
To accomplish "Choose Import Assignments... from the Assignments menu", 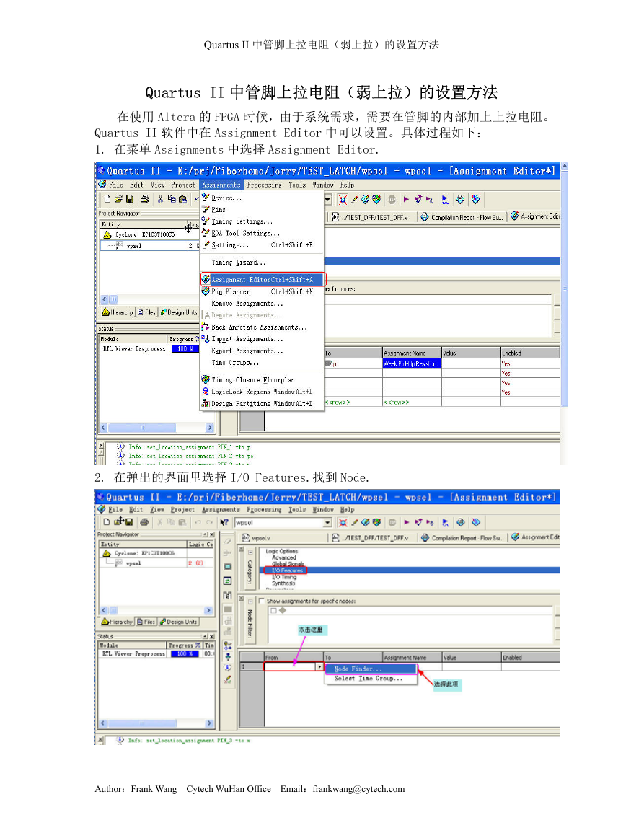I will (247, 339).
